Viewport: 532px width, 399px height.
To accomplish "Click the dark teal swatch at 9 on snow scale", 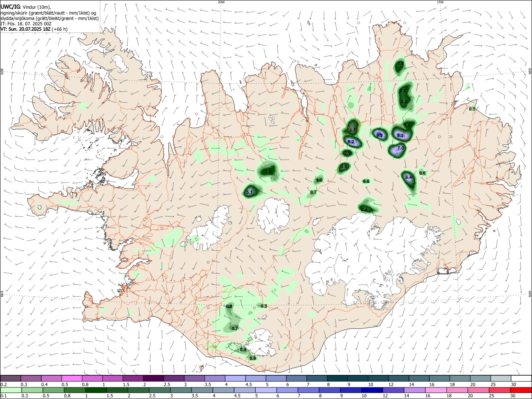I will 357,379.
